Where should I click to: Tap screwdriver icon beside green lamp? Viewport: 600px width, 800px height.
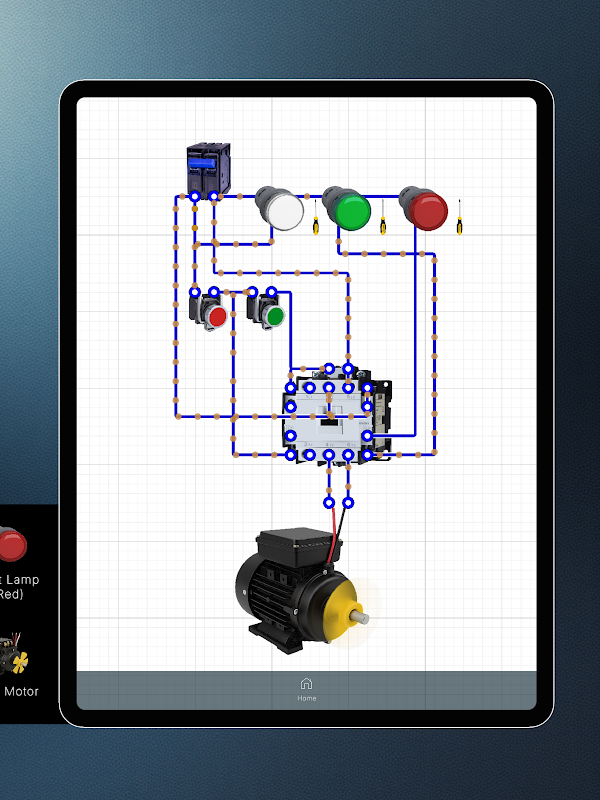[383, 217]
